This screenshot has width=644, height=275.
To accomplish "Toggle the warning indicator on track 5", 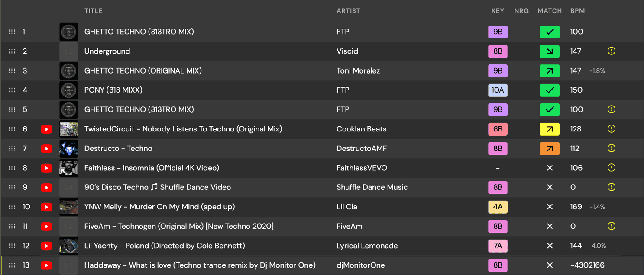I will point(611,109).
